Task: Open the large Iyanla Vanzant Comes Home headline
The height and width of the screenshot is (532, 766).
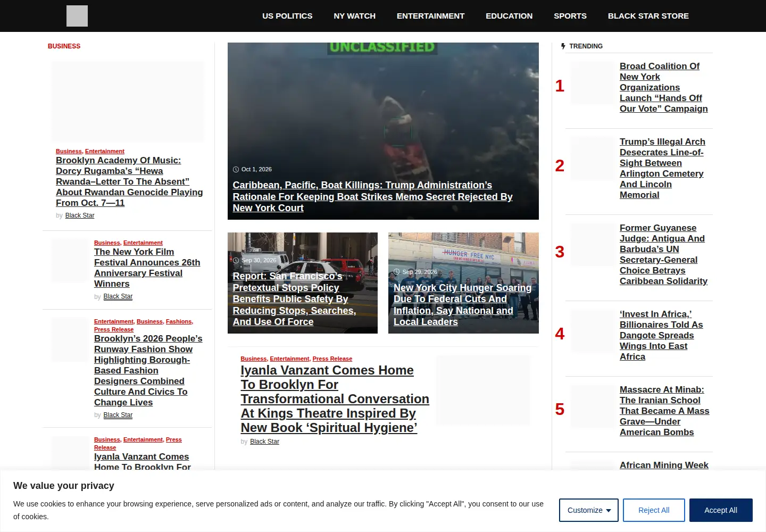Action: pyautogui.click(x=335, y=399)
